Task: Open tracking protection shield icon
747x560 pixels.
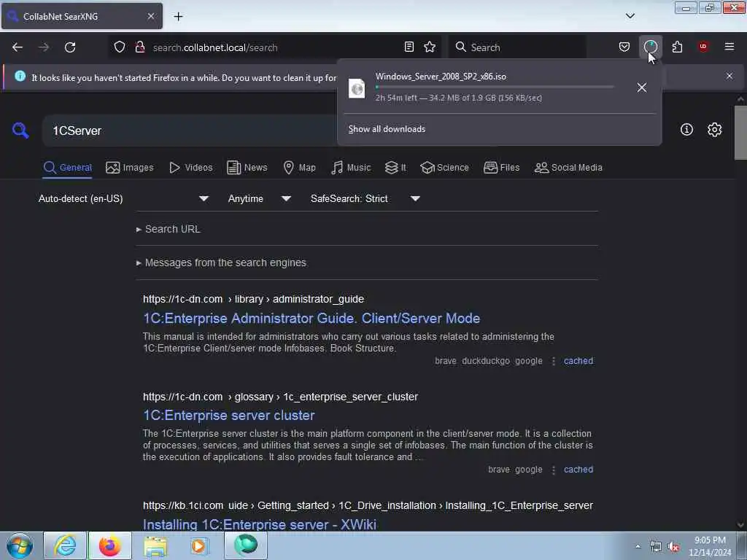Action: point(120,47)
